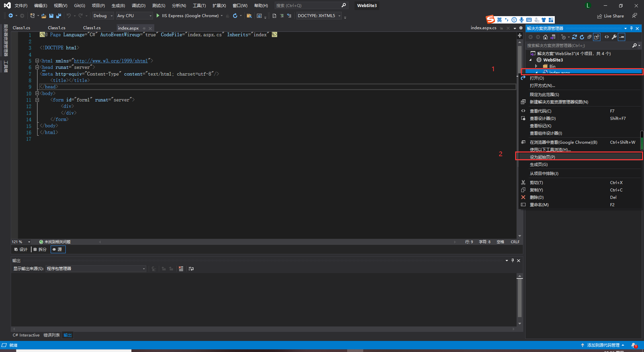Click the Switch Views icon in Solution Explorer
Viewport: 644px width, 352px height.
coord(553,37)
